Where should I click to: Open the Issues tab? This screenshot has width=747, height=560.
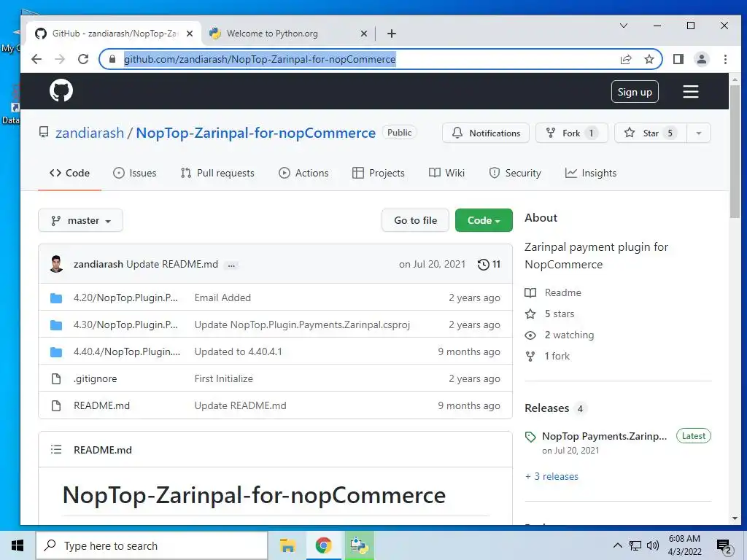[x=135, y=173]
